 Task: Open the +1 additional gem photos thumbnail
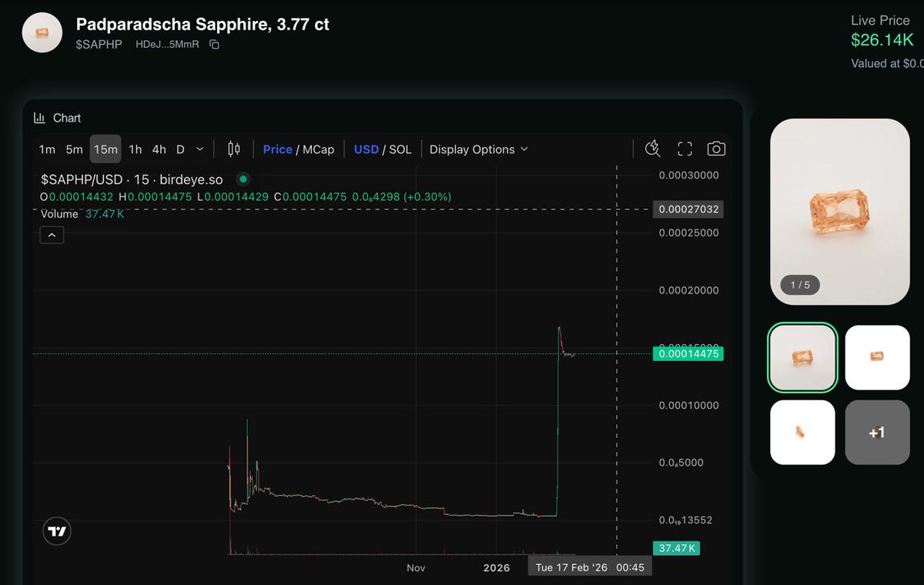point(877,433)
